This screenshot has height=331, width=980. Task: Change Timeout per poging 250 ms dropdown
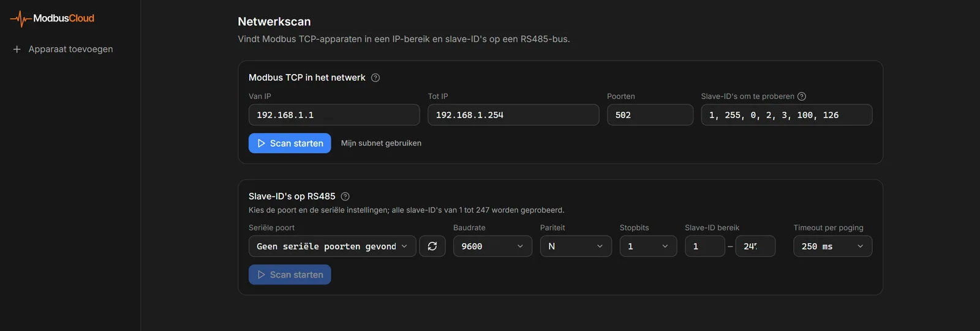click(832, 246)
